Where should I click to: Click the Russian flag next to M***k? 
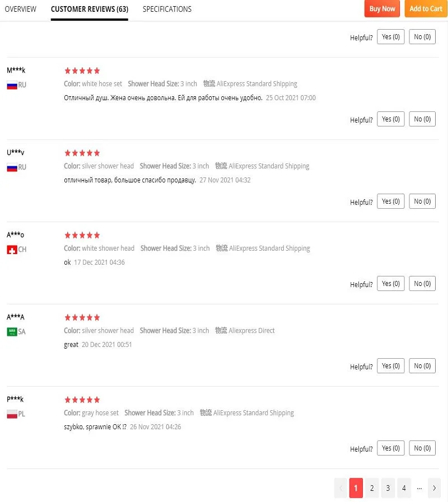(x=12, y=85)
